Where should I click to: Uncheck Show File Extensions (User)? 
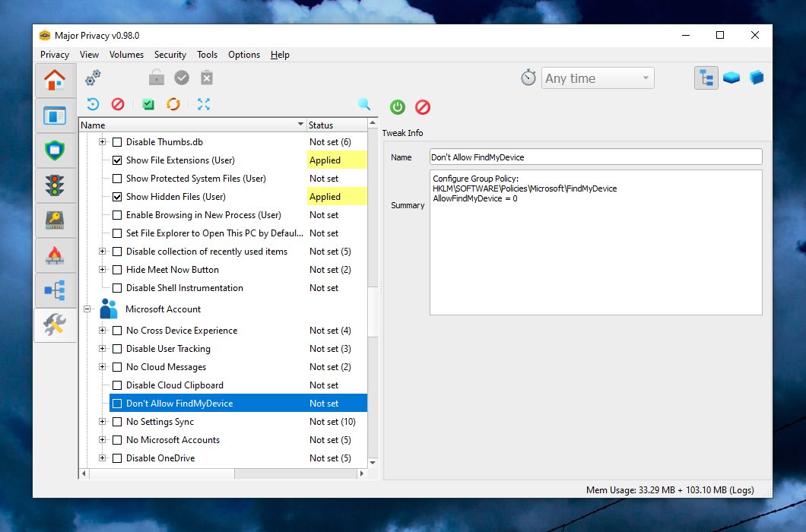point(117,160)
